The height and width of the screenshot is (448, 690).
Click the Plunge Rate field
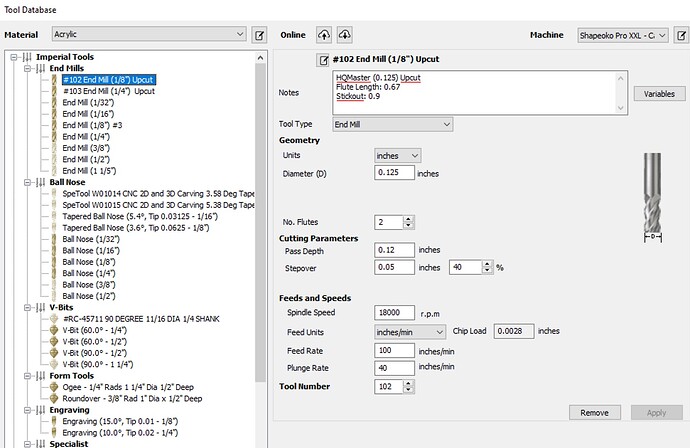coord(394,368)
